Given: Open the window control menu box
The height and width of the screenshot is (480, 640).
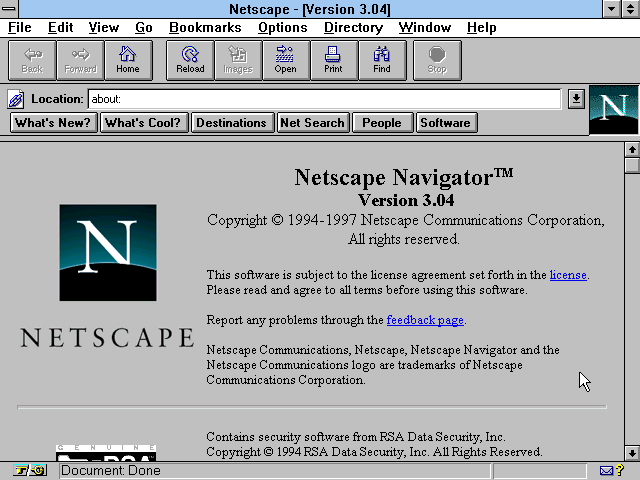Looking at the screenshot, I should (x=9, y=9).
